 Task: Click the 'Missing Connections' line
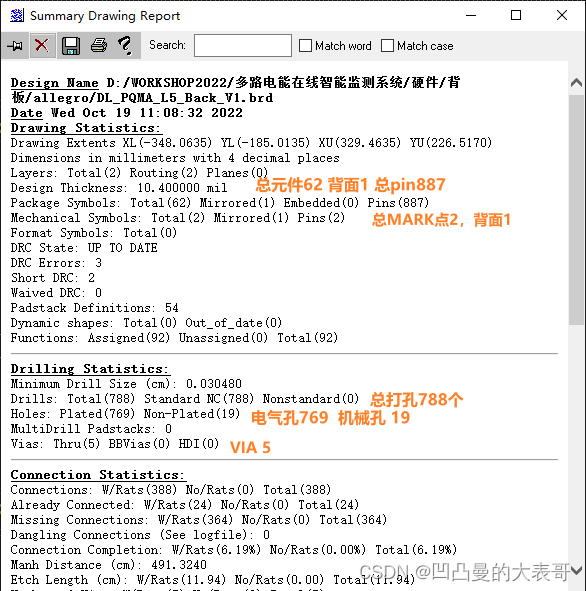[199, 520]
